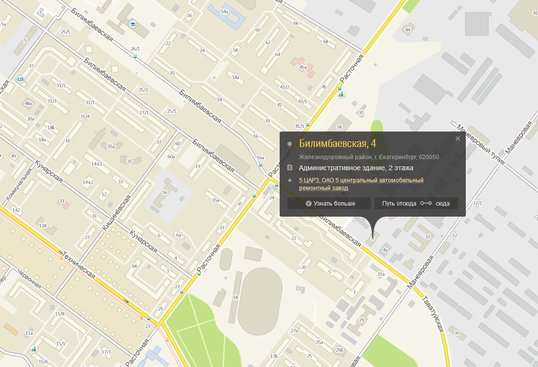Click the info icon beside Узнать больше

(x=308, y=204)
